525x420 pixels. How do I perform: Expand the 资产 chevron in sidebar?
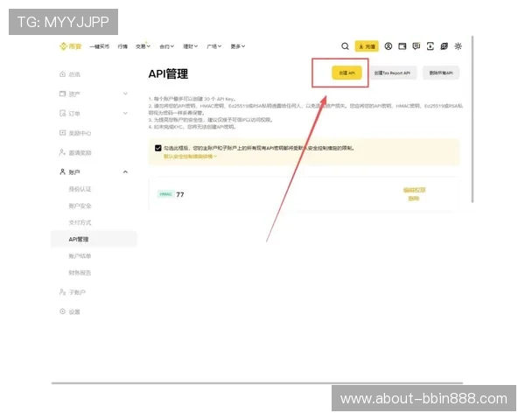(125, 94)
